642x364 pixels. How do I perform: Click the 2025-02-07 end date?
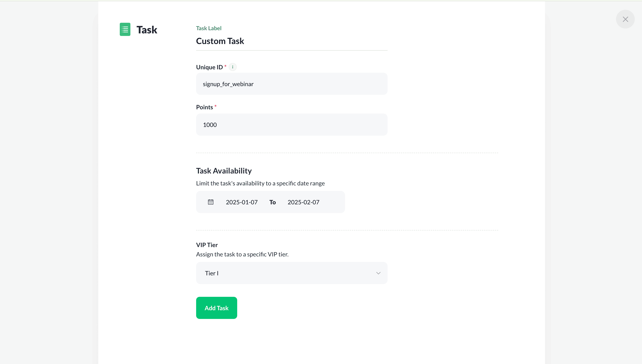[303, 202]
